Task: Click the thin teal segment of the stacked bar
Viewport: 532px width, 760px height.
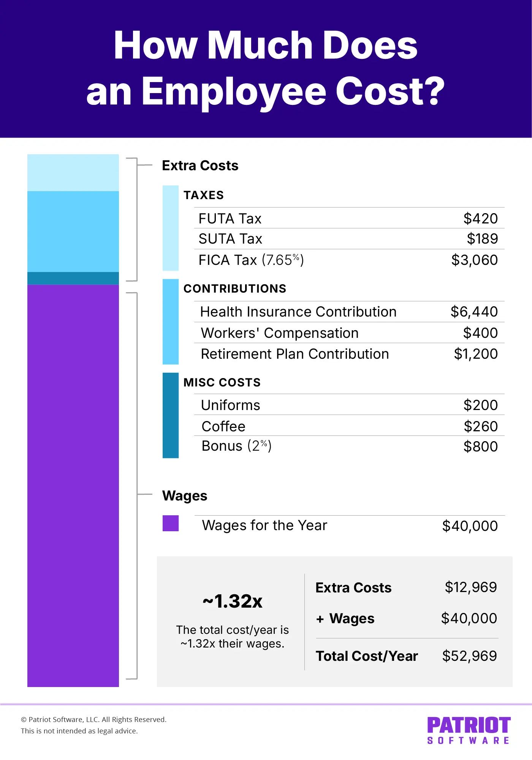Action: click(x=73, y=278)
